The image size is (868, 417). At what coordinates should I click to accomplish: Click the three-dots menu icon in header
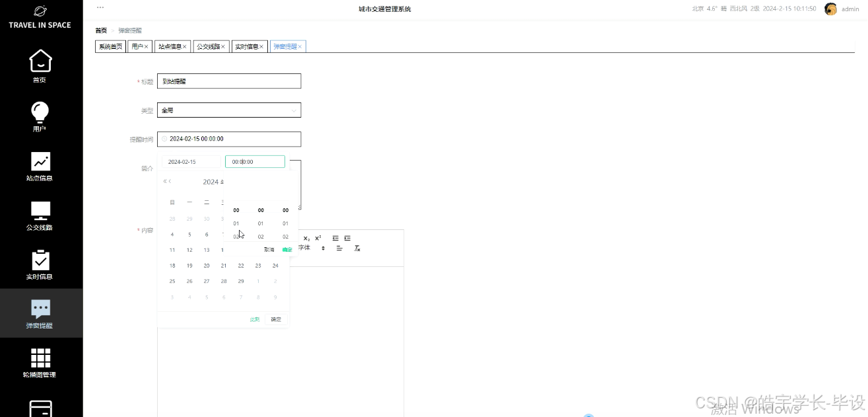pyautogui.click(x=100, y=7)
